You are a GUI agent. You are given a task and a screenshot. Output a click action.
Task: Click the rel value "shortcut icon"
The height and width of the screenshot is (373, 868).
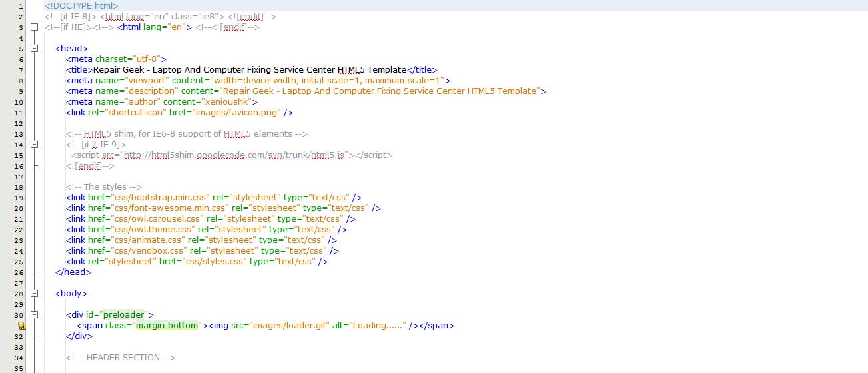coord(135,113)
